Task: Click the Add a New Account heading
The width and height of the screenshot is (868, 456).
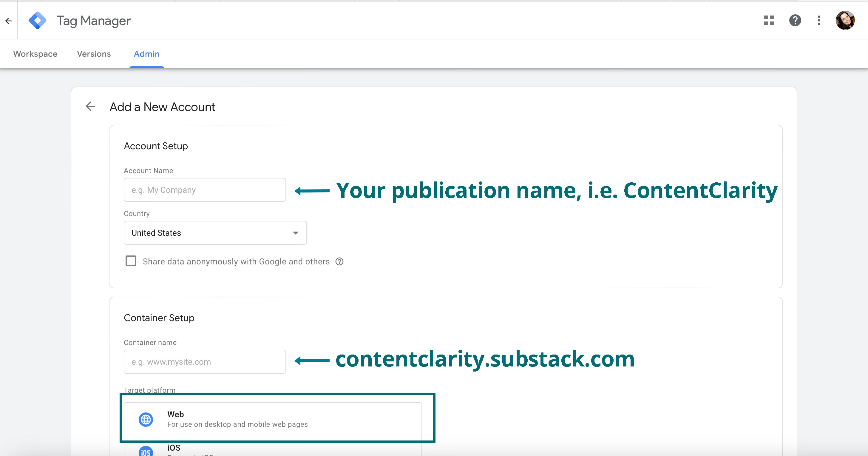Action: (162, 107)
